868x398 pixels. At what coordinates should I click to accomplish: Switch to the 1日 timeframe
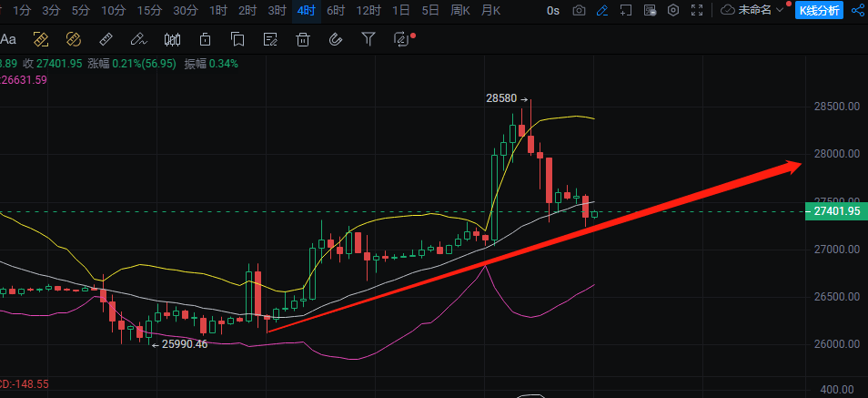[400, 10]
